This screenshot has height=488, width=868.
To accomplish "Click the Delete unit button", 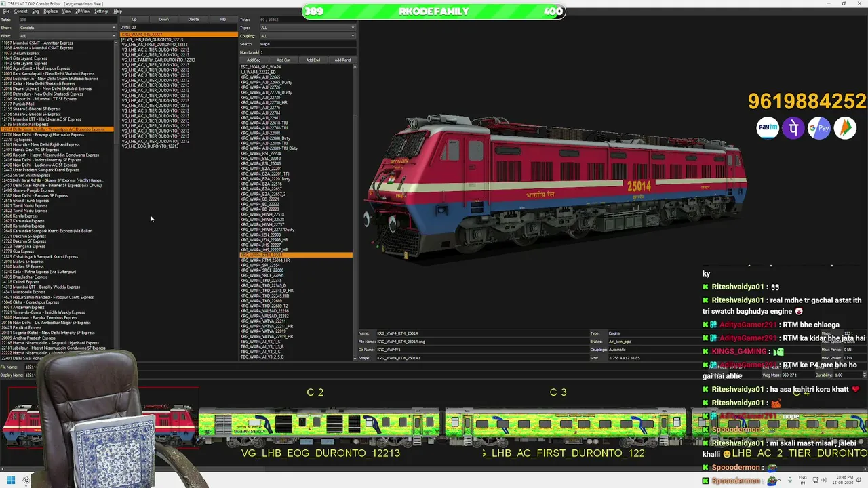I will (193, 20).
